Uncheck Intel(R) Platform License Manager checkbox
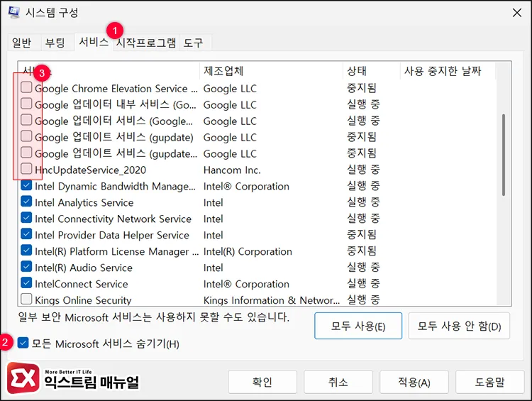This screenshot has height=401, width=532. coord(26,251)
